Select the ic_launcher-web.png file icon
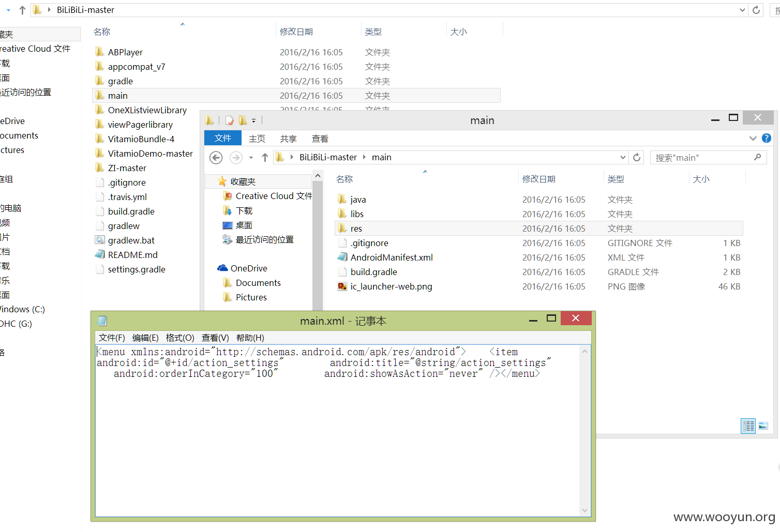Screen dimensions: 780x532 click(342, 286)
